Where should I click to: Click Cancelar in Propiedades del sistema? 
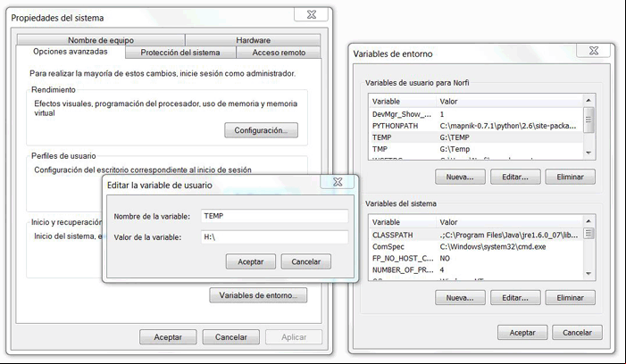point(231,337)
